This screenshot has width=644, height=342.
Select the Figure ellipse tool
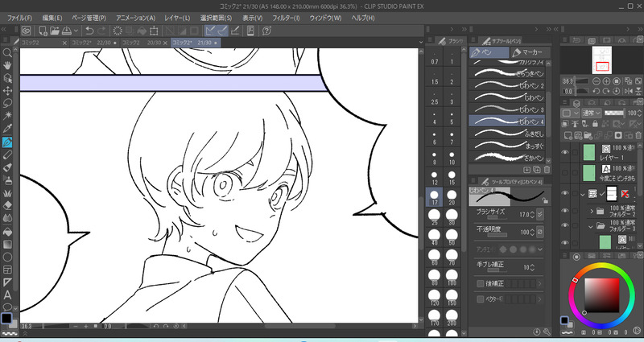click(x=7, y=257)
